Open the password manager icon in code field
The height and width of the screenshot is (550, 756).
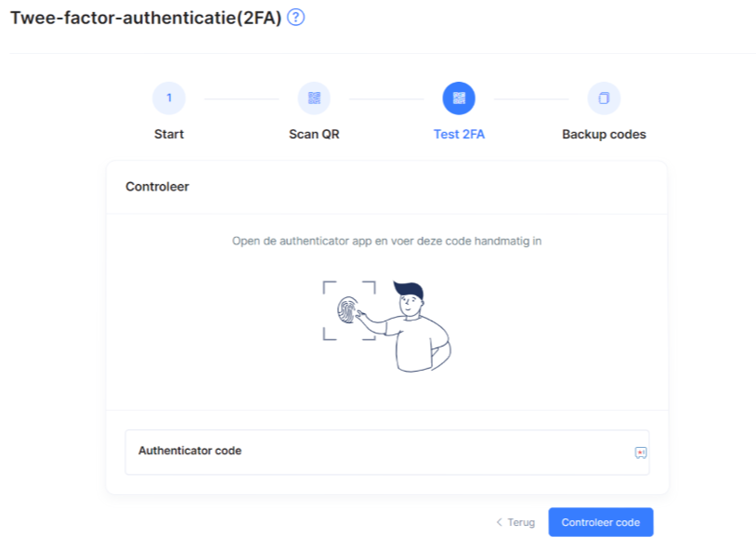point(640,452)
